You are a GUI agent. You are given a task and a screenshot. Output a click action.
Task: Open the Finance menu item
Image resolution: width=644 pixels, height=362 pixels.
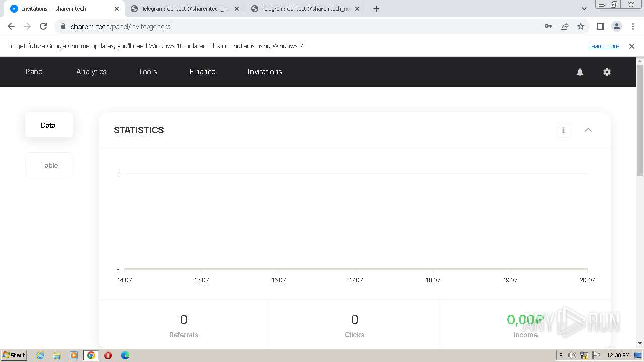pyautogui.click(x=202, y=72)
